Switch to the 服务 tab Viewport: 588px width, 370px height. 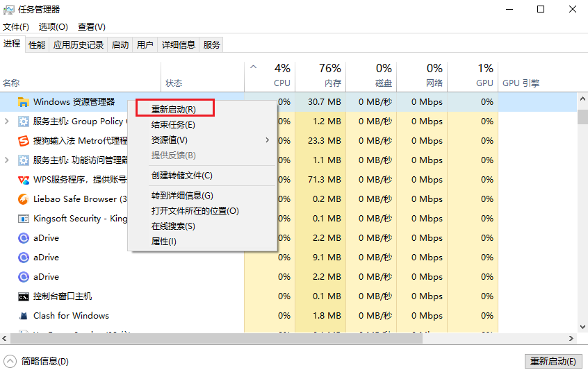pos(211,45)
